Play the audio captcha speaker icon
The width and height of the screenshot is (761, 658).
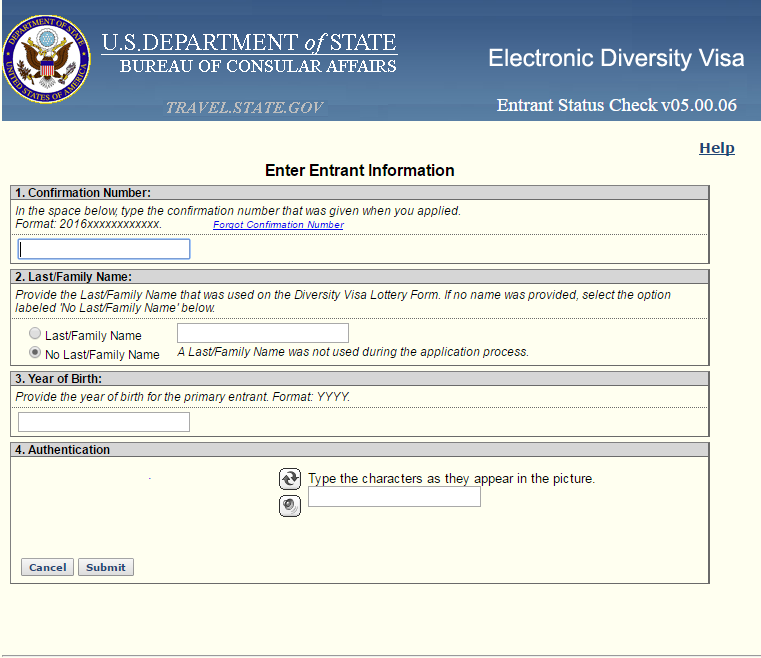[290, 506]
